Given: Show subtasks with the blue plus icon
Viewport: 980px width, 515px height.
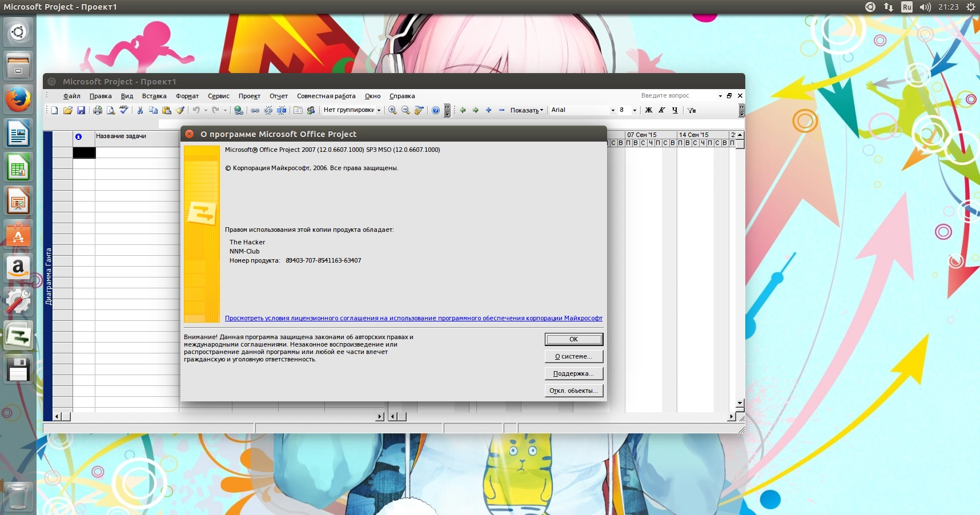Looking at the screenshot, I should coord(489,110).
